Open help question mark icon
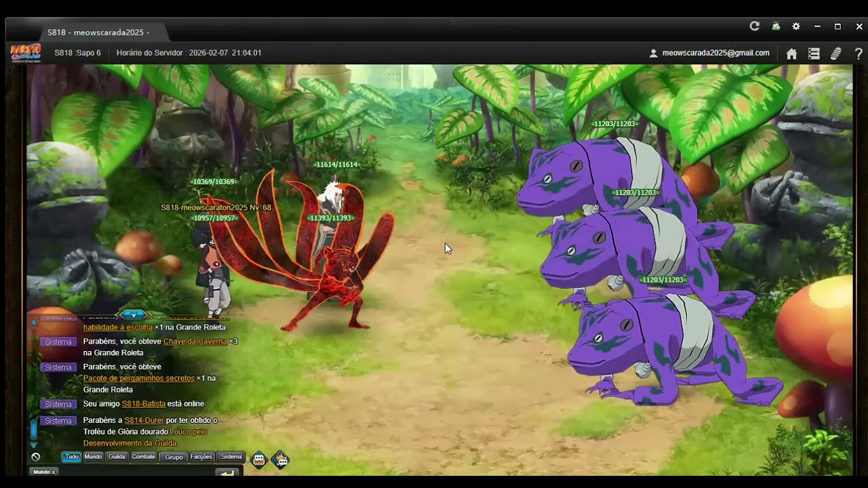Viewport: 868px width, 488px height. tap(859, 54)
